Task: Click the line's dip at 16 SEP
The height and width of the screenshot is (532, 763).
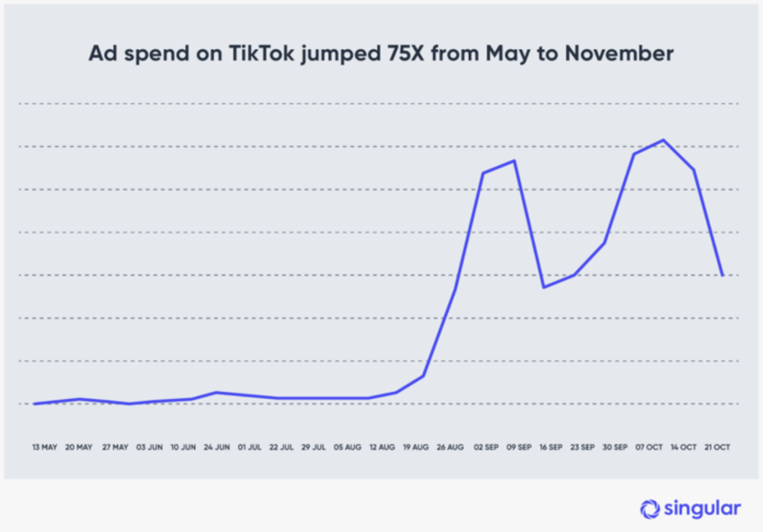Action: pyautogui.click(x=544, y=287)
